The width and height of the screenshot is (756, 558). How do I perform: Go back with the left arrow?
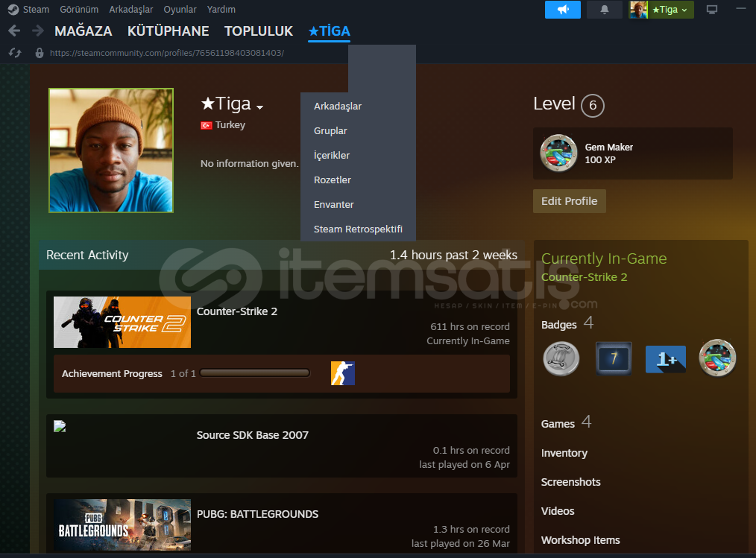14,31
